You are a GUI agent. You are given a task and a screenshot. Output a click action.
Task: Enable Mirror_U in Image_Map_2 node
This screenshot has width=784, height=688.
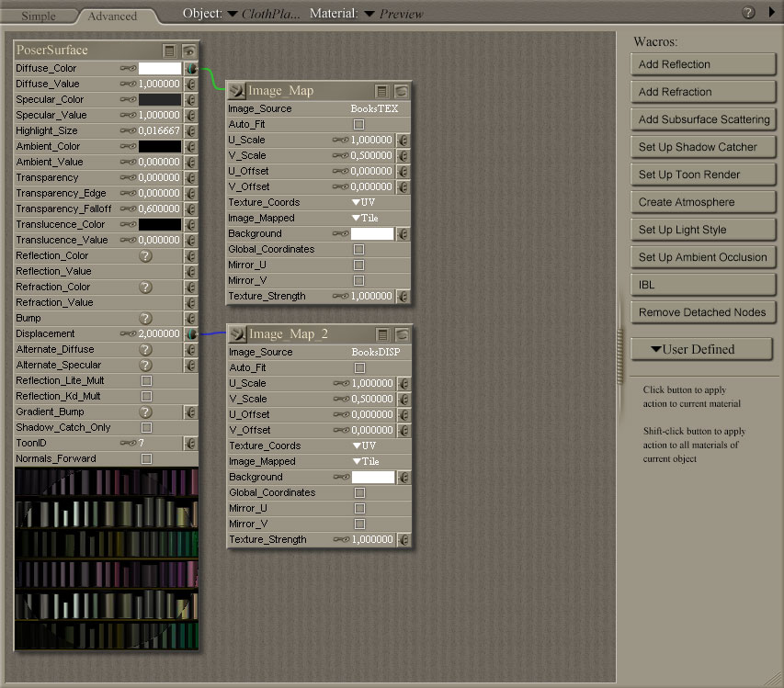(358, 508)
